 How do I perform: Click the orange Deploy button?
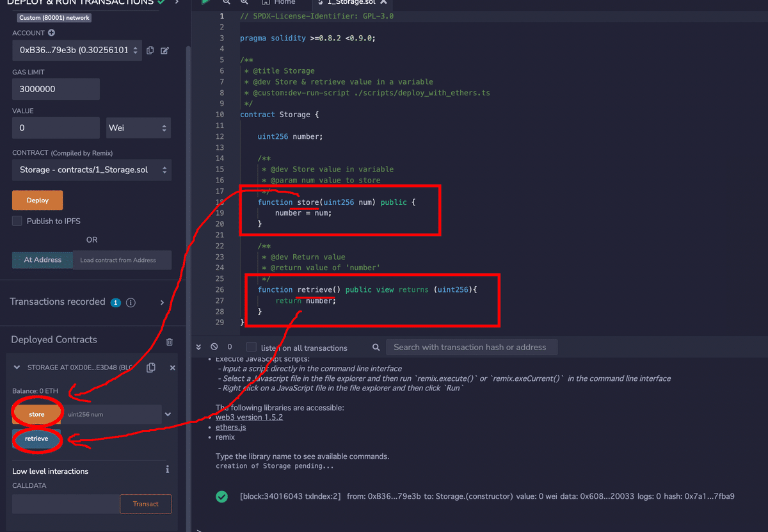tap(38, 200)
